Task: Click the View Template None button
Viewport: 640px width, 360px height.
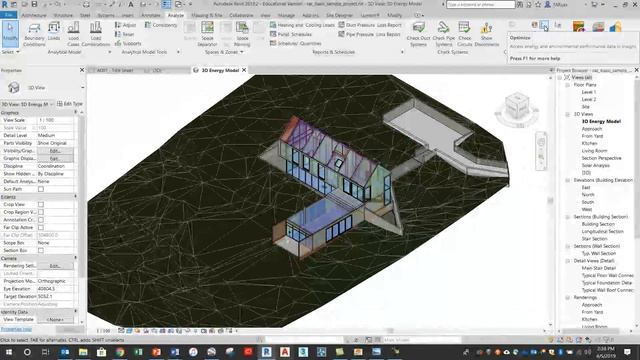Action: 55,320
